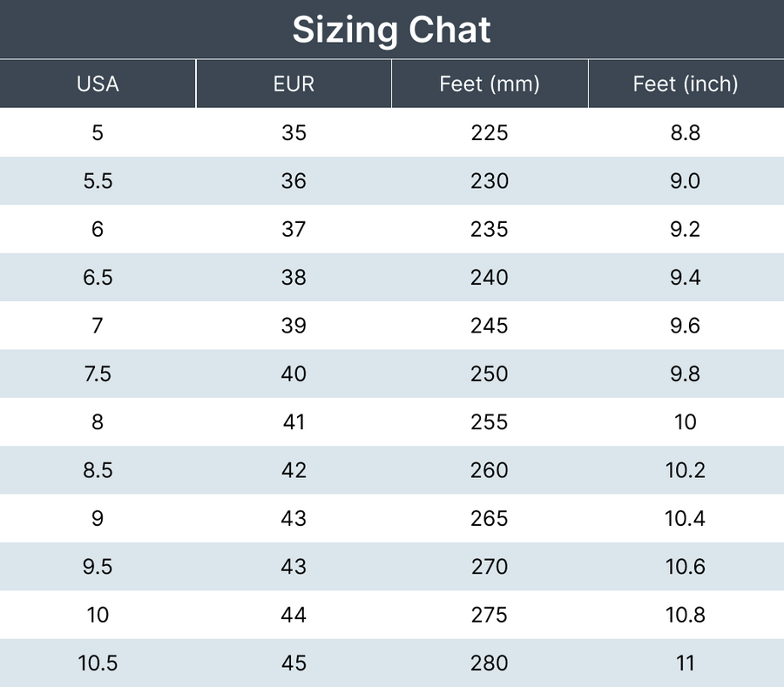Click the 10.8 inch cell
The image size is (784, 687).
686,615
